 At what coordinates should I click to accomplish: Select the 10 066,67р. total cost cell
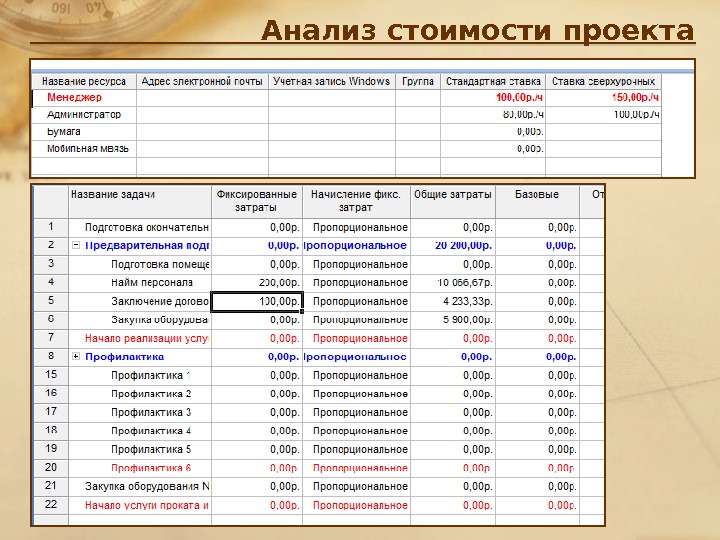click(453, 283)
